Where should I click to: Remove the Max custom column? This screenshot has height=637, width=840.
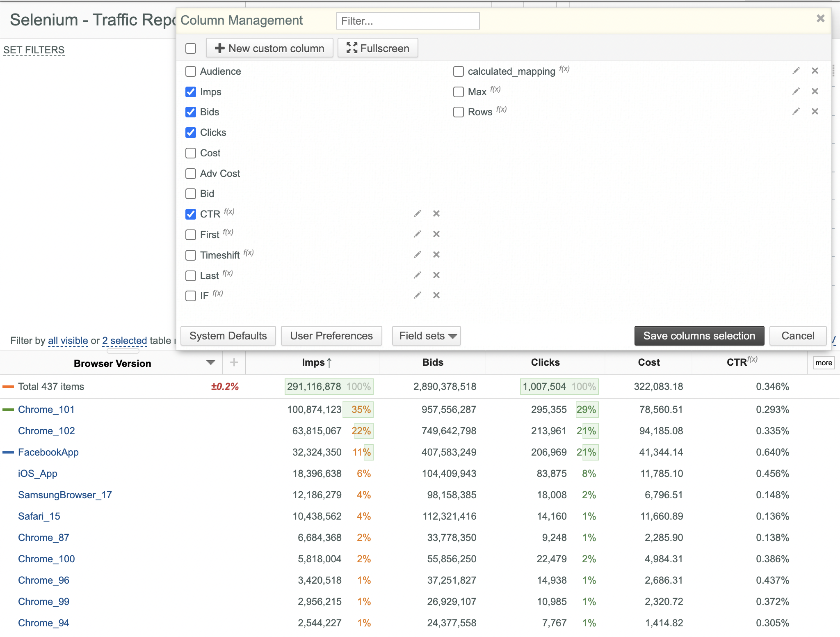815,91
